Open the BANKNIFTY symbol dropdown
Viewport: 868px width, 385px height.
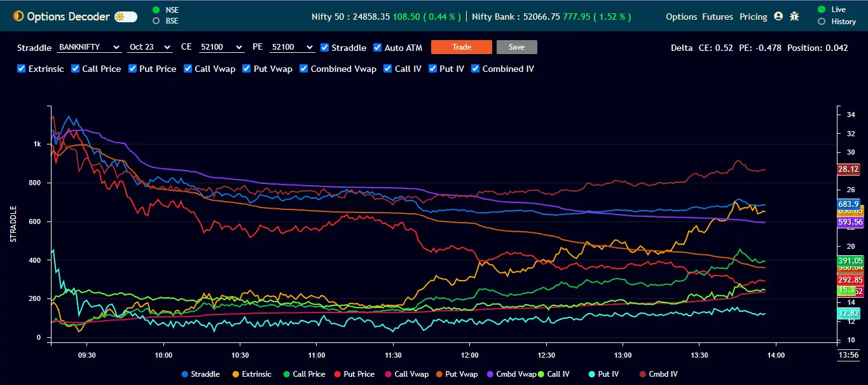(89, 47)
